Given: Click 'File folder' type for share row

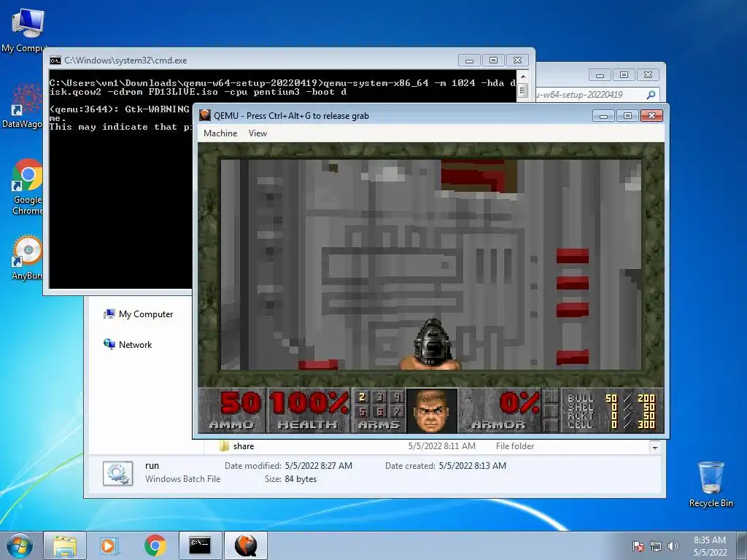Looking at the screenshot, I should pos(515,446).
